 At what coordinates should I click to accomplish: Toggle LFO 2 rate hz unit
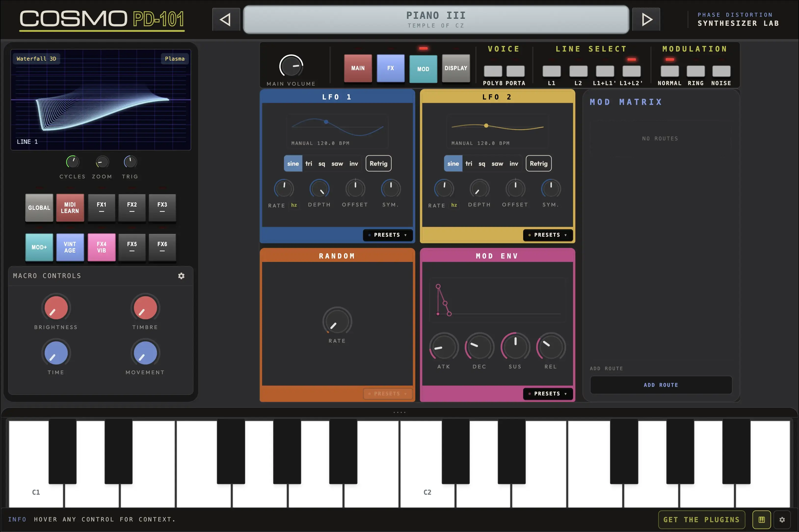click(x=454, y=205)
